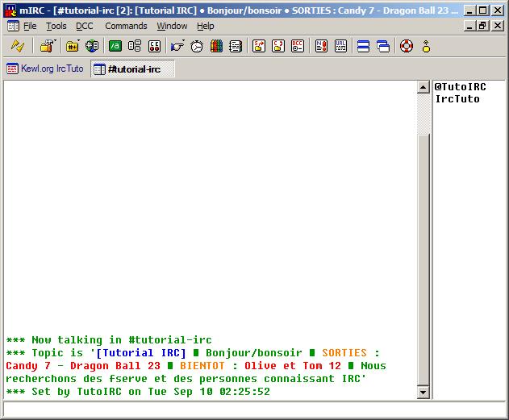
Task: Open the Aliases editor (/a) icon
Action: coord(115,46)
